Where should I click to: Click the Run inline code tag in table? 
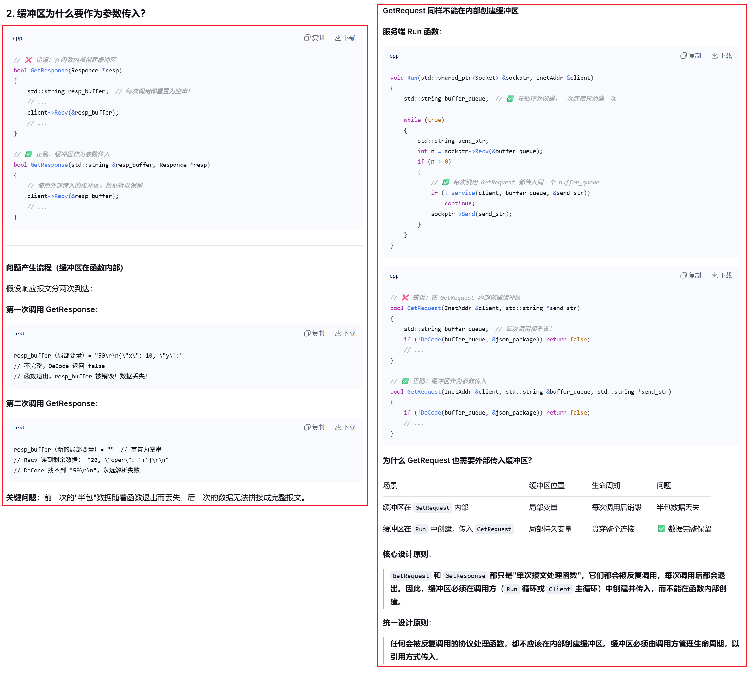(421, 529)
